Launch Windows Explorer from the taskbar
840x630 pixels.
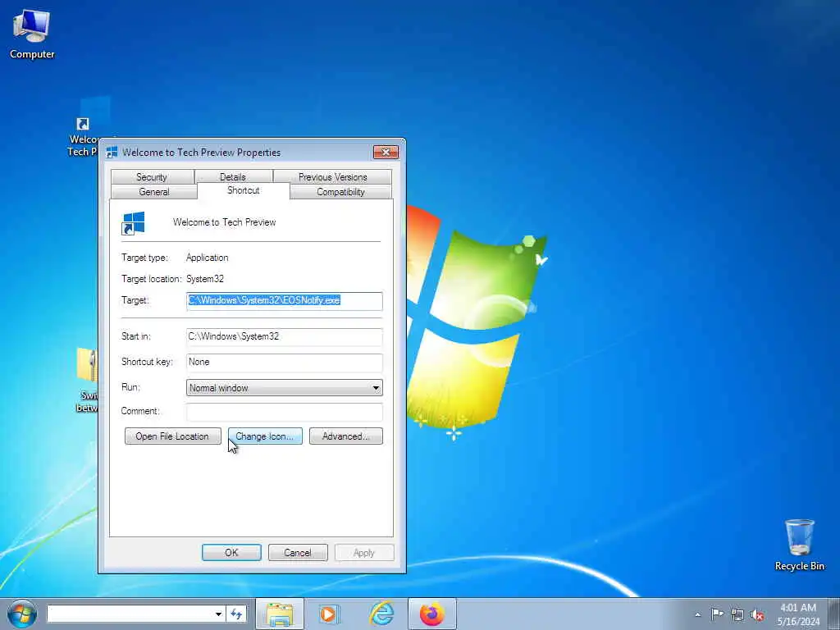280,614
